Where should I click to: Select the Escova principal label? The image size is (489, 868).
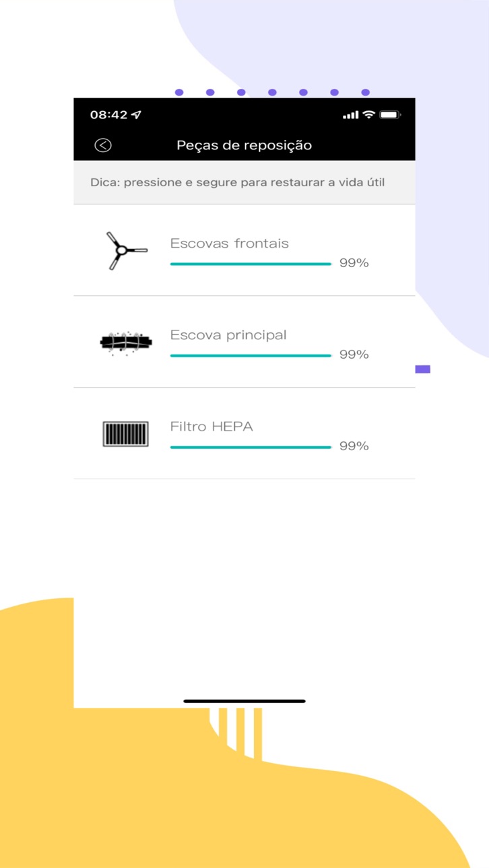pyautogui.click(x=228, y=335)
